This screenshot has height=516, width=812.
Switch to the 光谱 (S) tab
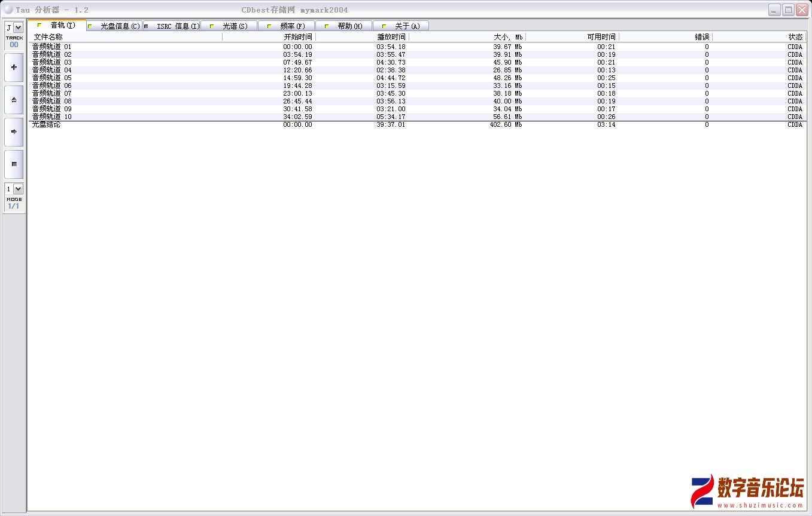229,26
